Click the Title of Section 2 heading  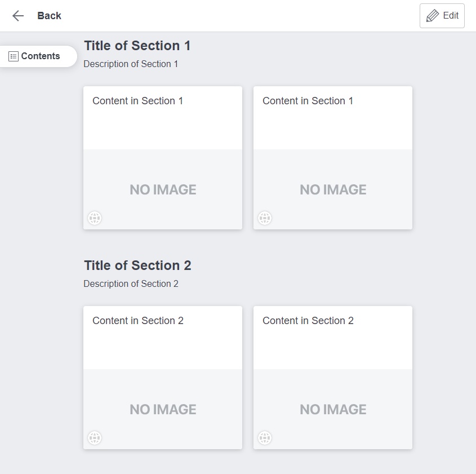[x=137, y=265]
